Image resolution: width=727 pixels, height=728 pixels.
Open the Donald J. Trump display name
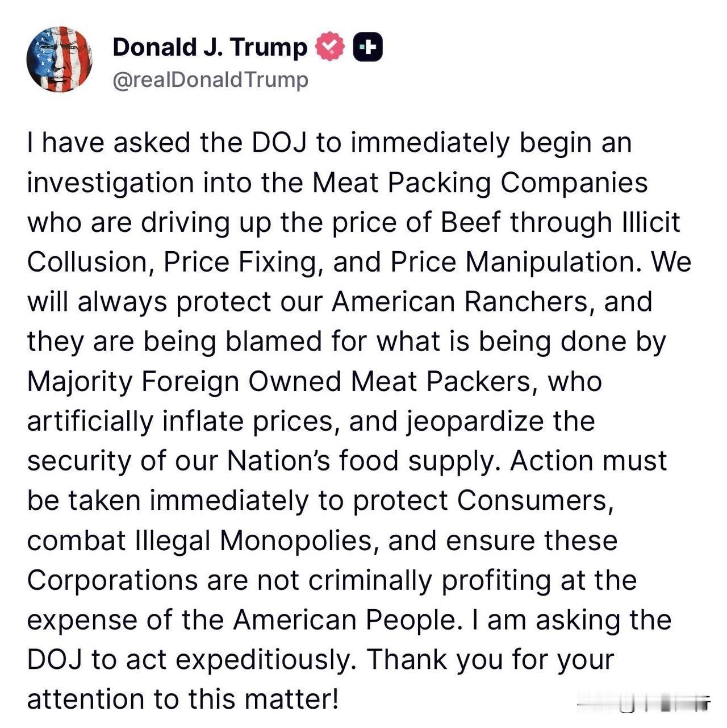click(x=210, y=47)
